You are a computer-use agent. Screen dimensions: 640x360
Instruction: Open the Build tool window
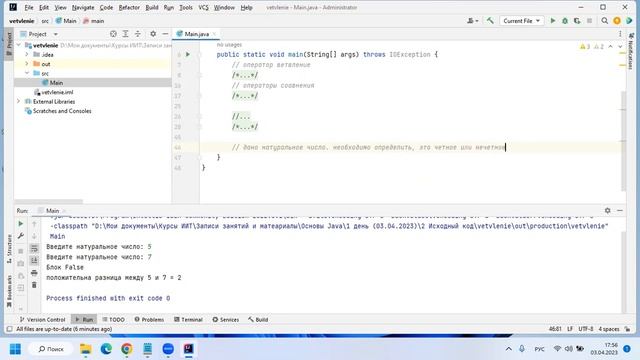pyautogui.click(x=258, y=320)
